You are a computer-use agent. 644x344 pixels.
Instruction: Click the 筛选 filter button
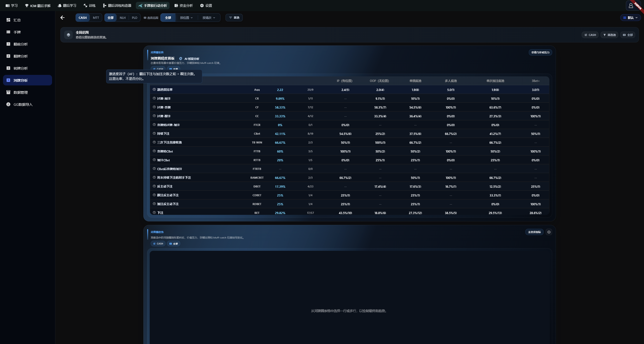click(x=234, y=18)
